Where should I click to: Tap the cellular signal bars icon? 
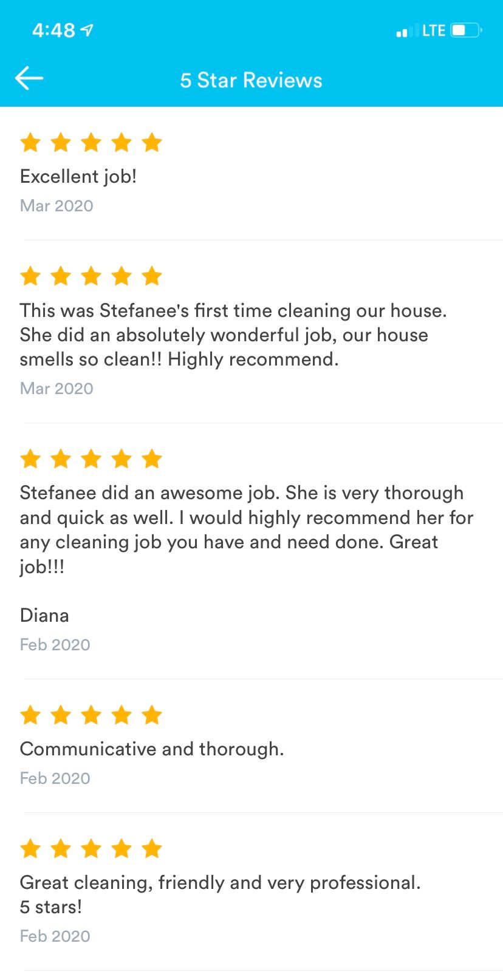tap(406, 31)
